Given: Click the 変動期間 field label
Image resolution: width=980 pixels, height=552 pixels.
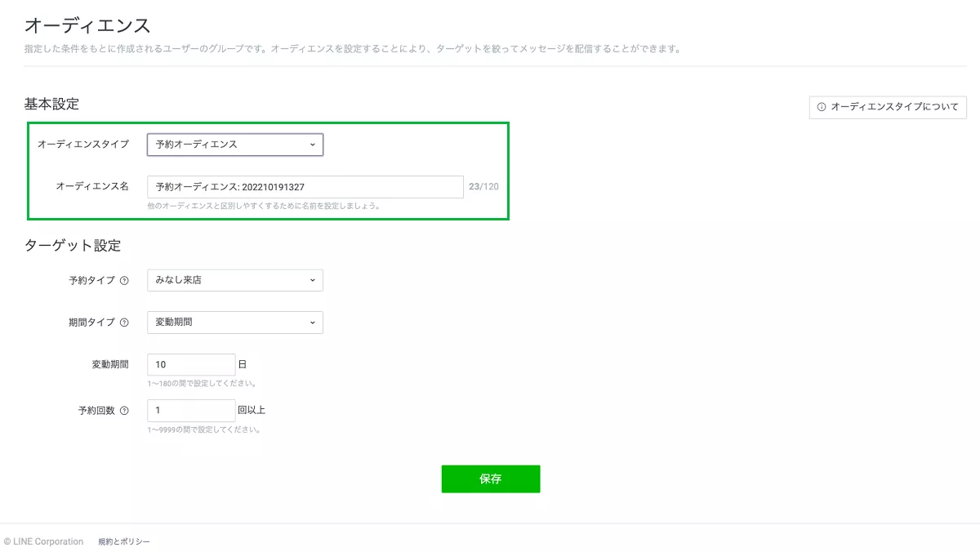Looking at the screenshot, I should click(110, 365).
